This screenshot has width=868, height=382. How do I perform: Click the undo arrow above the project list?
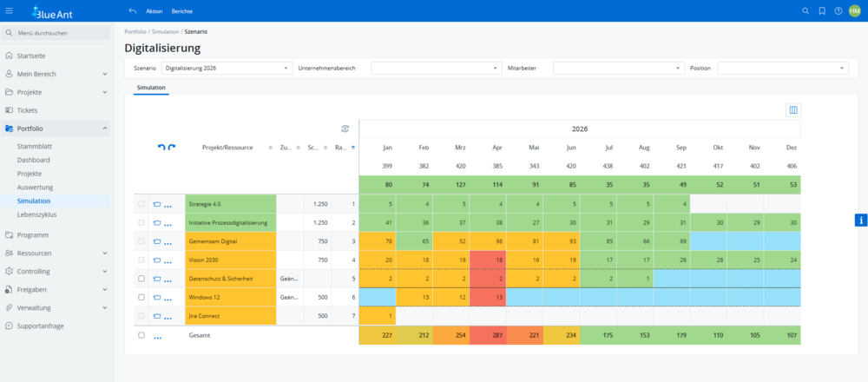(x=161, y=148)
